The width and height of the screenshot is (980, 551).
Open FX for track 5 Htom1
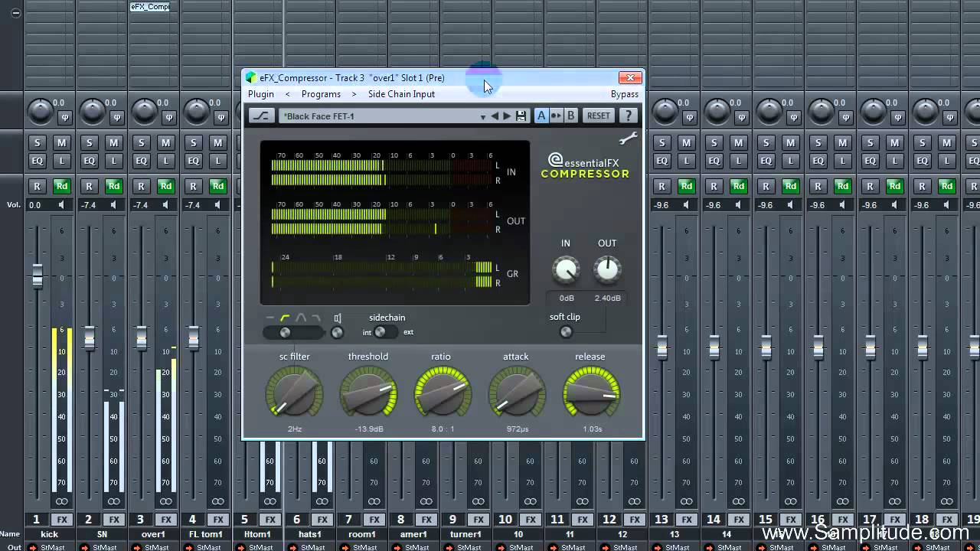pos(270,520)
